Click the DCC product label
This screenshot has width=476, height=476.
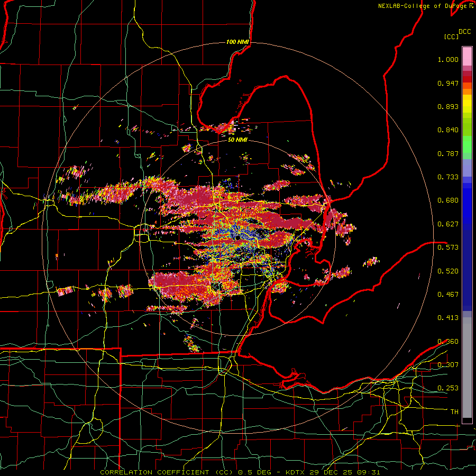point(464,32)
